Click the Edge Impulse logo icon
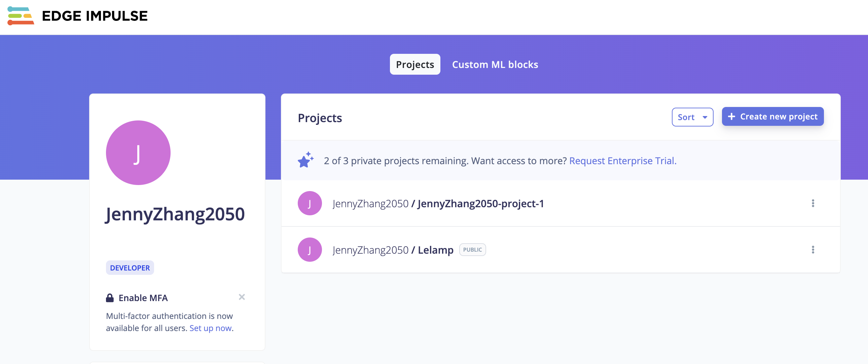The image size is (868, 364). click(x=21, y=16)
